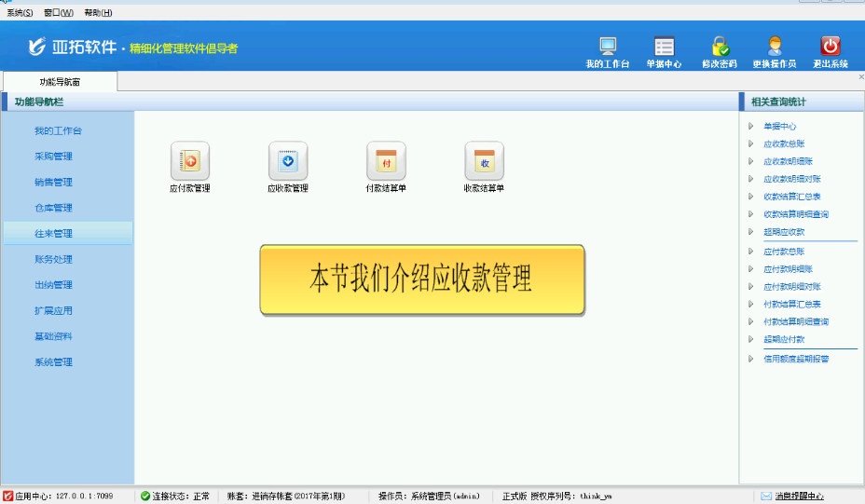Click the red 退出系统 power icon

pos(830,47)
